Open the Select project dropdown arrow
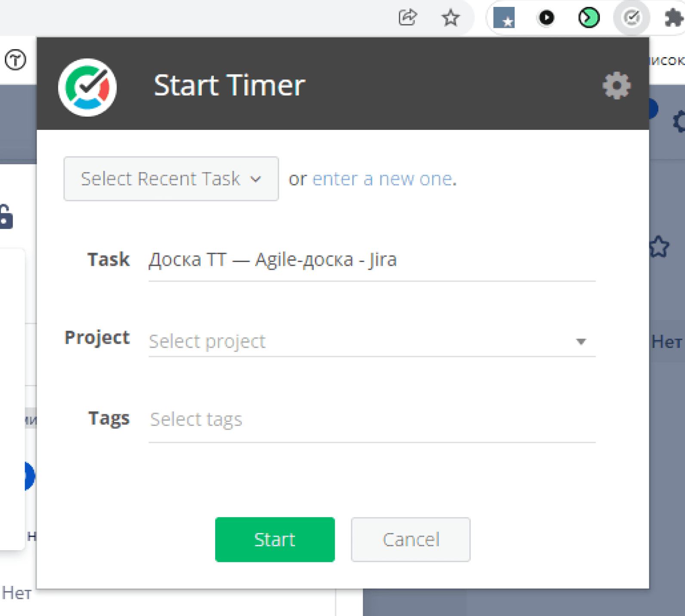This screenshot has height=616, width=685. pyautogui.click(x=581, y=342)
